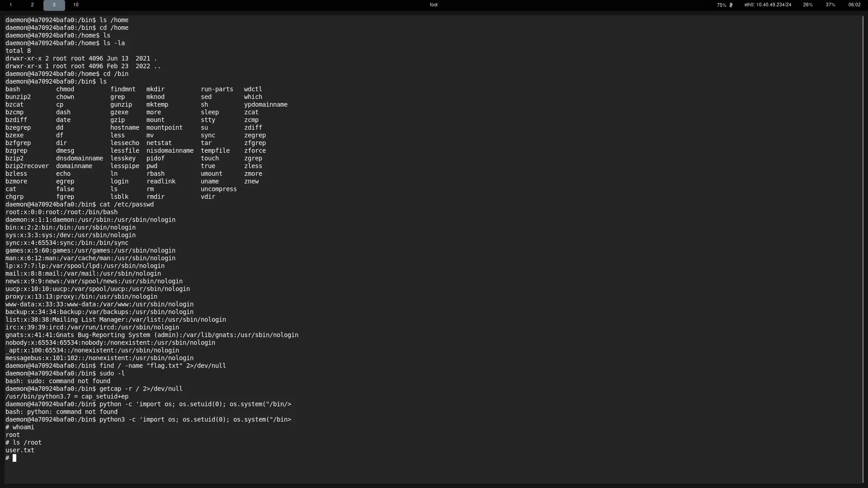Click 'bash: sudo: command not found' line
The width and height of the screenshot is (868, 488).
(x=58, y=381)
